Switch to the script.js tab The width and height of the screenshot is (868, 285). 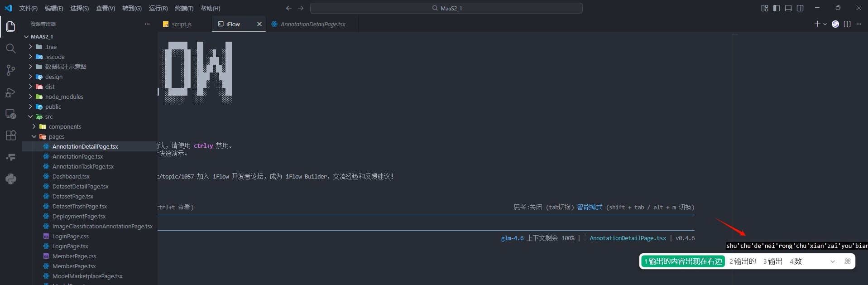181,24
